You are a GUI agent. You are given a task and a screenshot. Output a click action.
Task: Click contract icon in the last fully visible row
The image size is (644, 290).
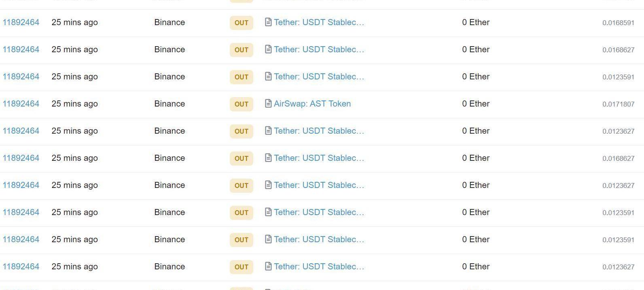pos(268,267)
